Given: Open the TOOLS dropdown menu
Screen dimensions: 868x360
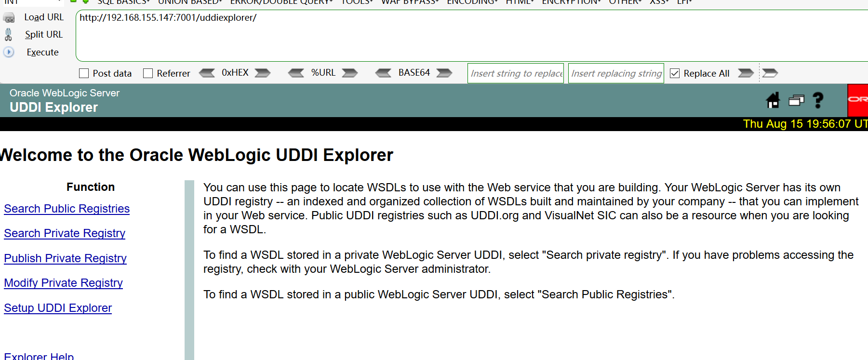Looking at the screenshot, I should pos(357,2).
